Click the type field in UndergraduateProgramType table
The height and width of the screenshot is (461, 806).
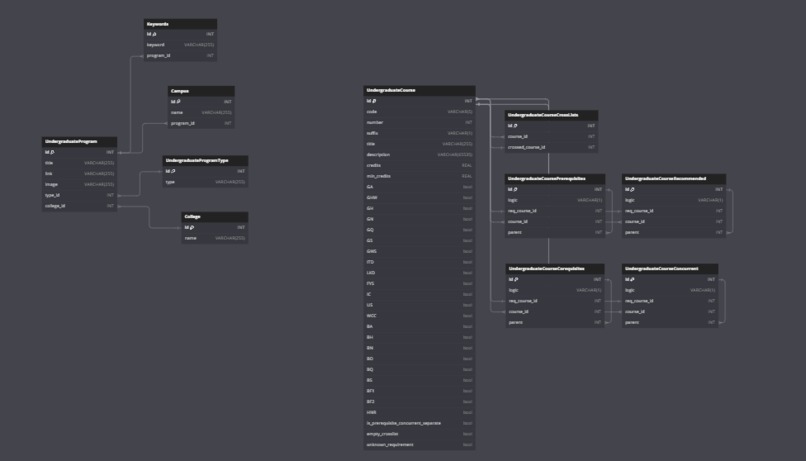(x=206, y=182)
